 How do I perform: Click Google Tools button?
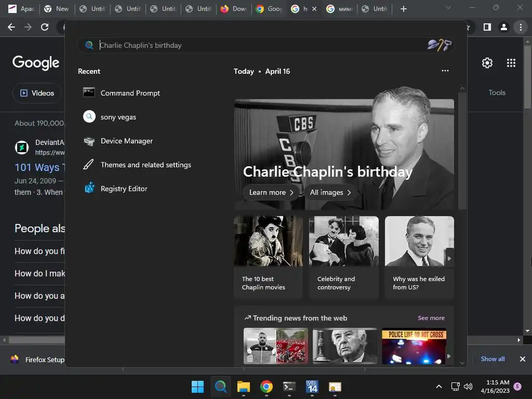[x=497, y=92]
